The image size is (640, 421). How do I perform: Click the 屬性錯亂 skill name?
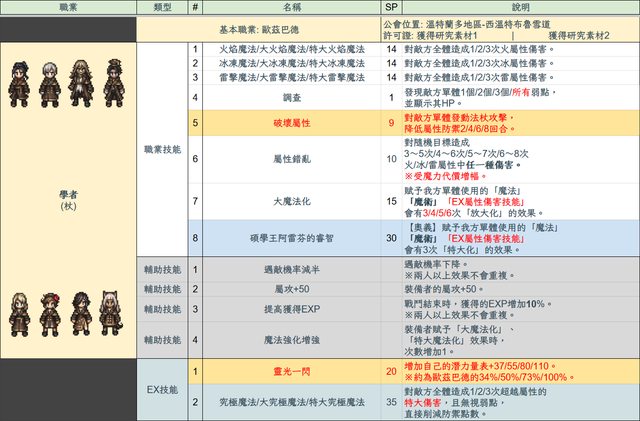tap(289, 159)
